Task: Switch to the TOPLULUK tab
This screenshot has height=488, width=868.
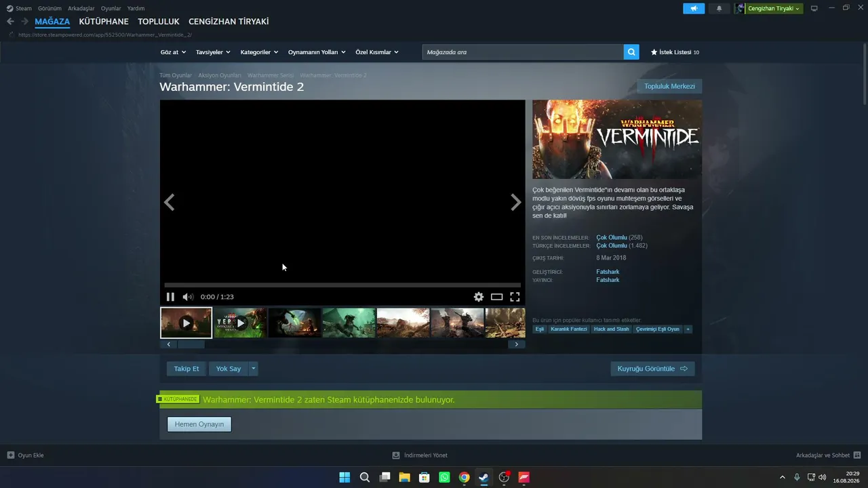Action: tap(159, 22)
